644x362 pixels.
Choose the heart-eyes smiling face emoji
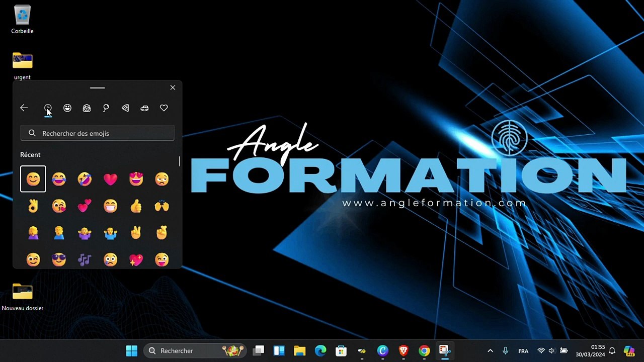[x=136, y=179]
